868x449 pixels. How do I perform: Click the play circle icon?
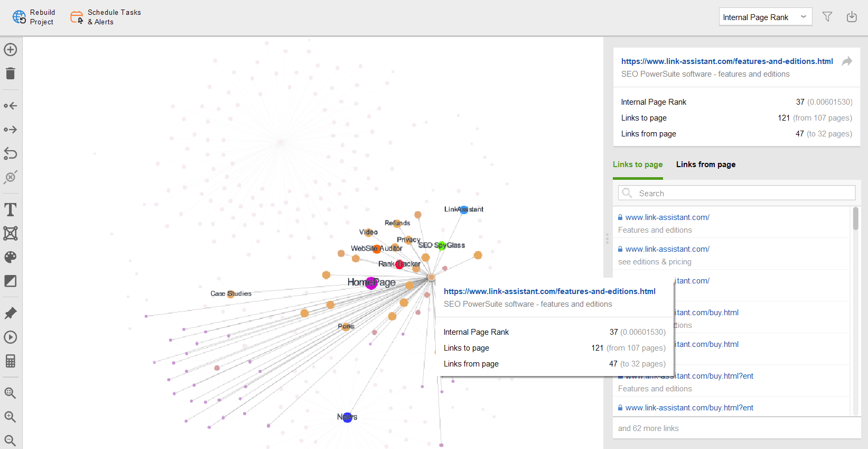[11, 337]
